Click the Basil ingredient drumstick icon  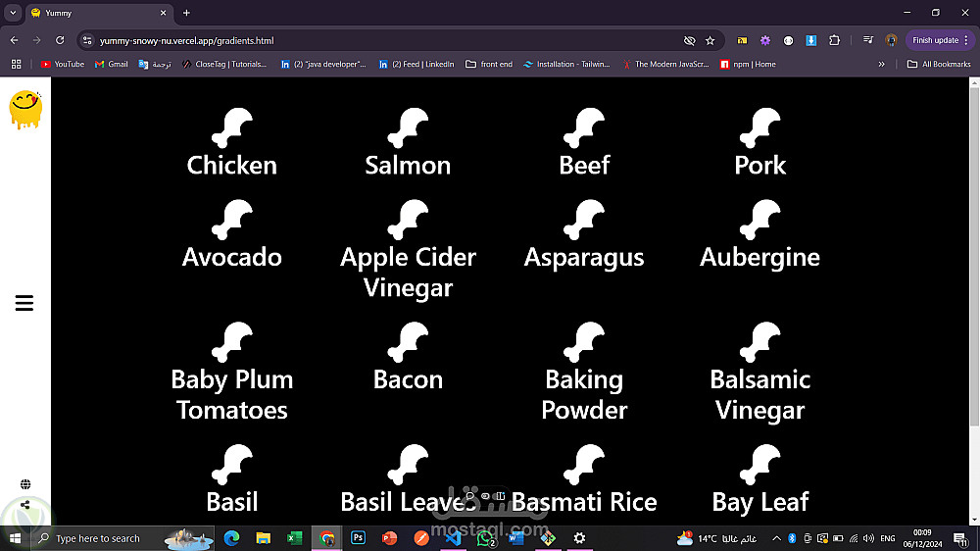click(x=232, y=465)
